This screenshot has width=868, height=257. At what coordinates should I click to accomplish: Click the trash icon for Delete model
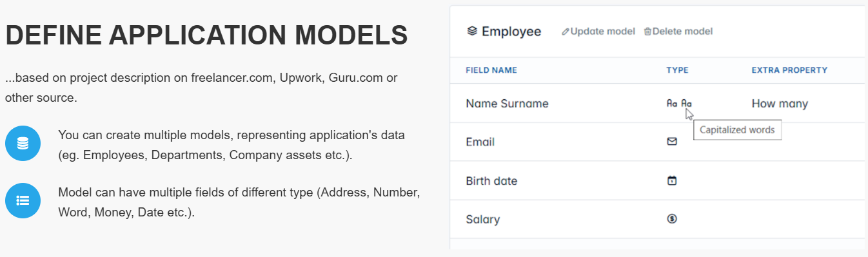tap(647, 32)
